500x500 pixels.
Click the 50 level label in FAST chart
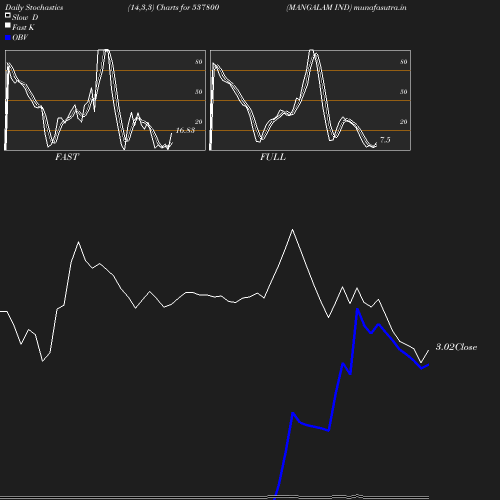point(199,92)
